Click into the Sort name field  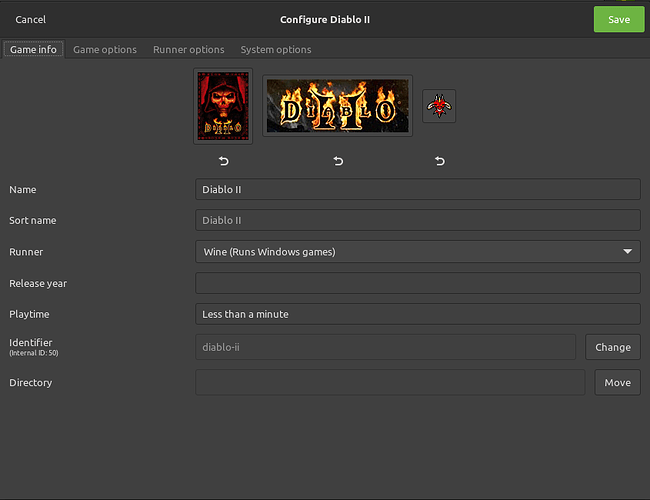[x=417, y=220]
